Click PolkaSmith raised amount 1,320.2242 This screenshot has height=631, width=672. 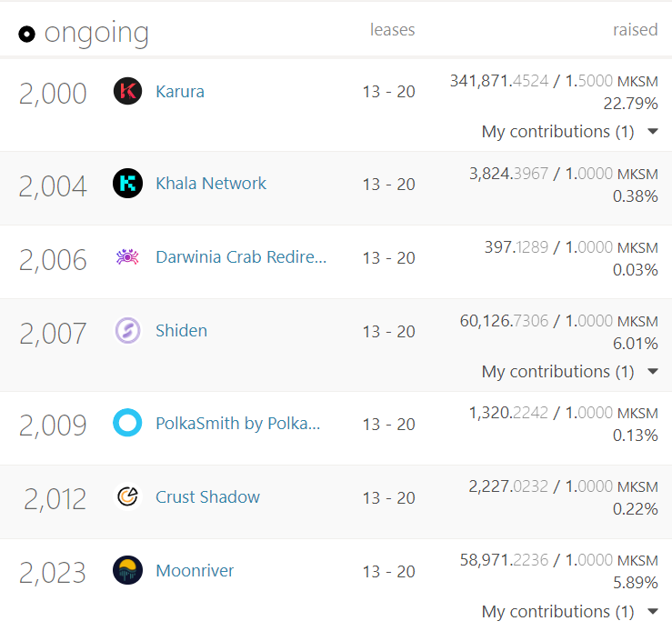click(x=508, y=413)
